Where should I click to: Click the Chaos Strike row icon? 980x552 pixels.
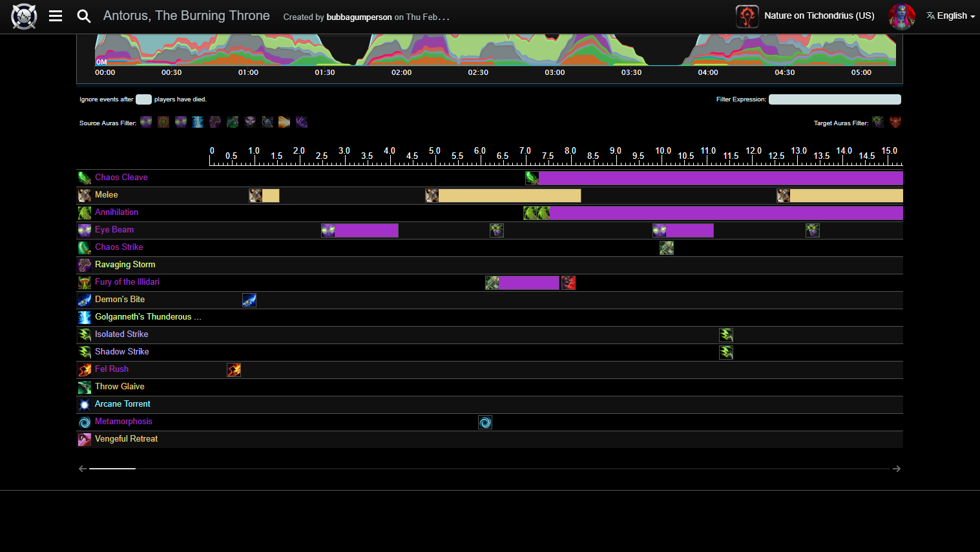tap(85, 247)
